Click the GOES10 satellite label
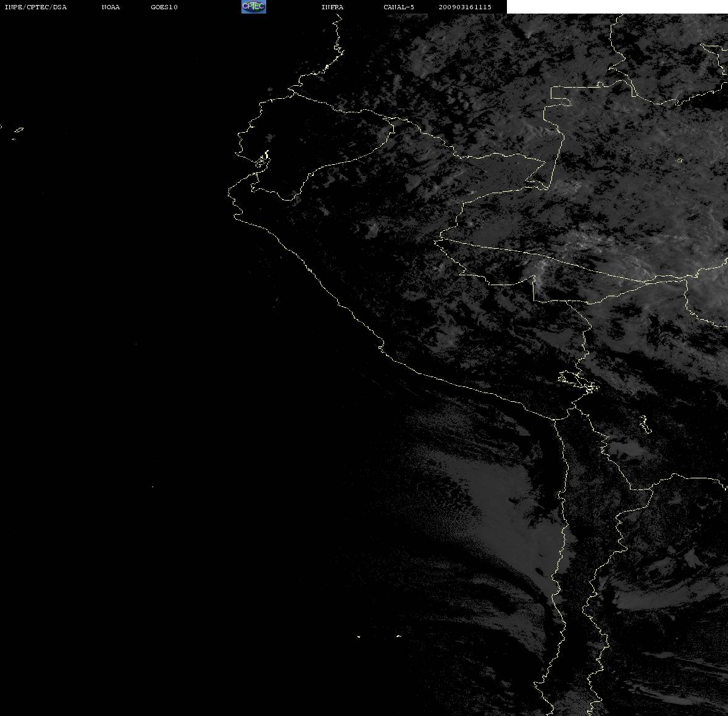This screenshot has width=728, height=716. pos(164,7)
